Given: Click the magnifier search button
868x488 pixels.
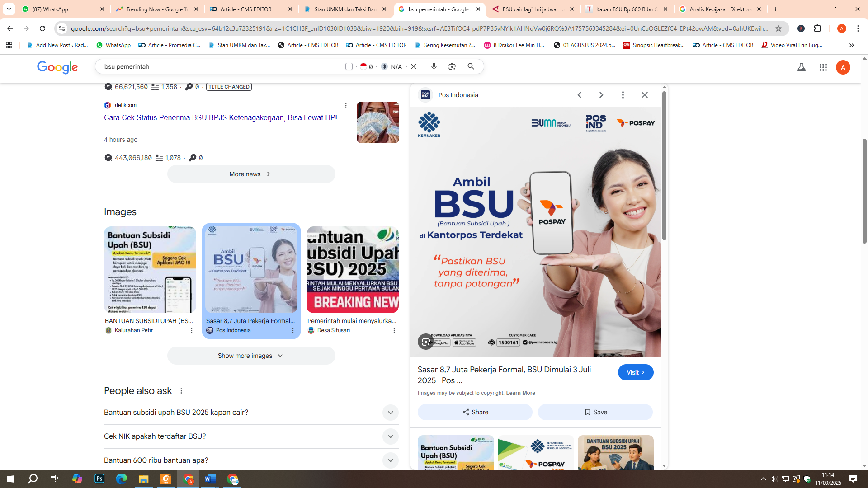Looking at the screenshot, I should click(471, 66).
